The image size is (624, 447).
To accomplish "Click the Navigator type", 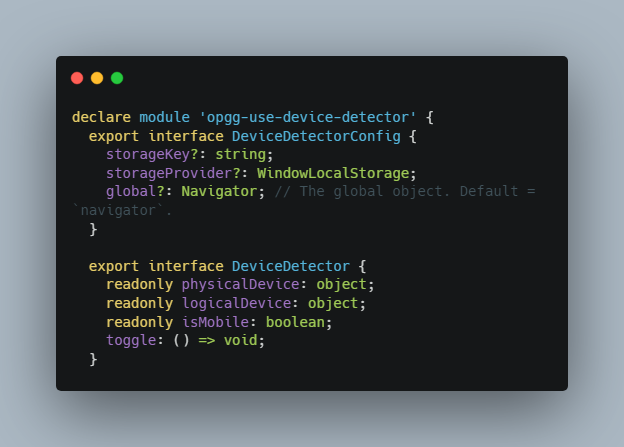I will click(x=219, y=191).
